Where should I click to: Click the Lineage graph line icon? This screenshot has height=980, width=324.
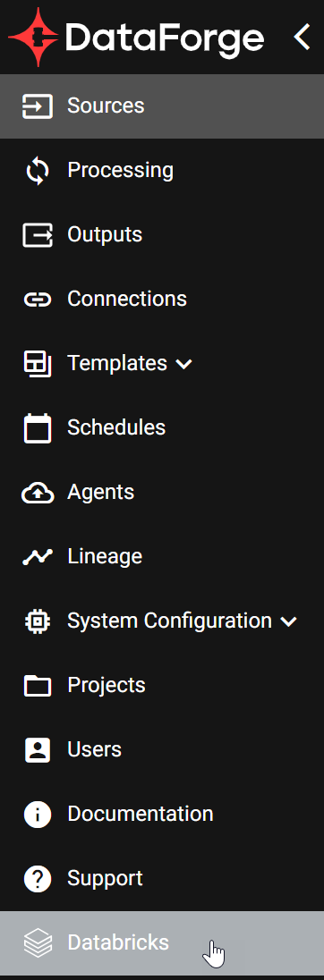coord(38,556)
